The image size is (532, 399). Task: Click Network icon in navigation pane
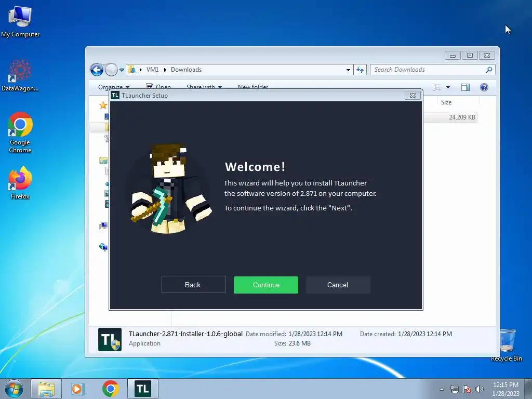click(103, 247)
